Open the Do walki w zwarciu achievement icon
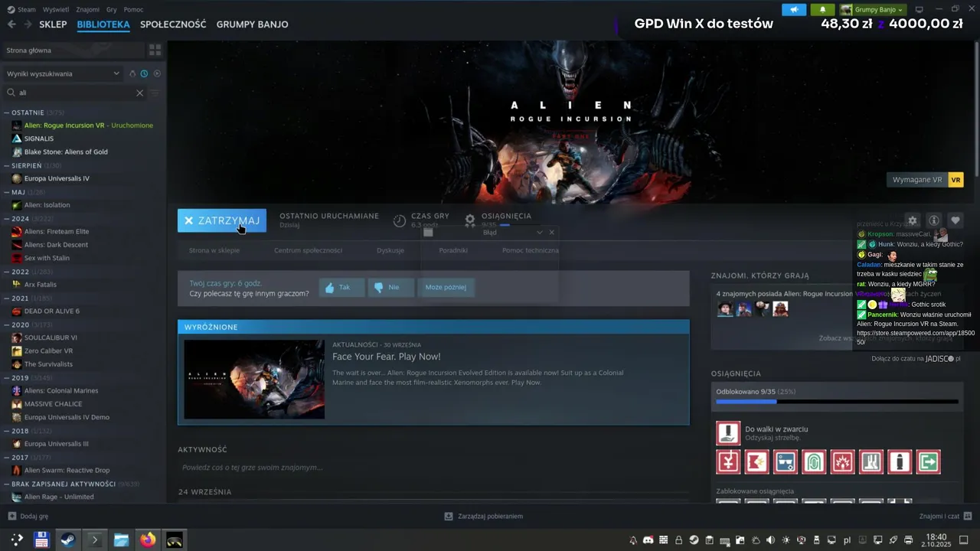 (728, 433)
